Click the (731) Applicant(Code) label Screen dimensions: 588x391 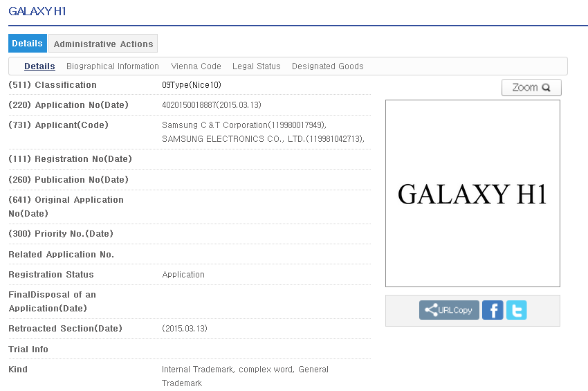[58, 125]
